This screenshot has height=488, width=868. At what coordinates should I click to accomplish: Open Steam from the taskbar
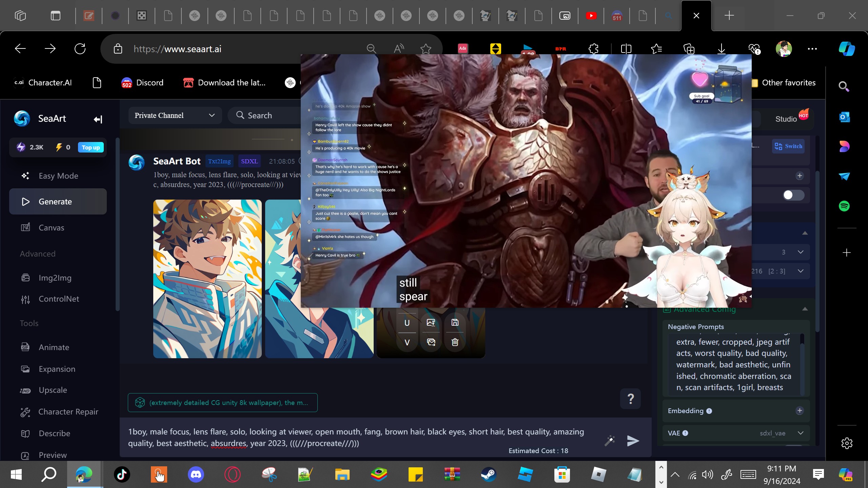pos(489,474)
